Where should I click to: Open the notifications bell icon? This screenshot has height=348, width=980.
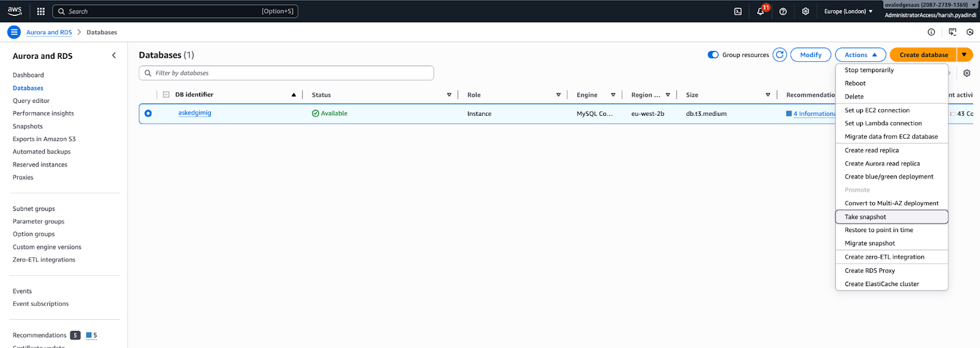pos(761,11)
